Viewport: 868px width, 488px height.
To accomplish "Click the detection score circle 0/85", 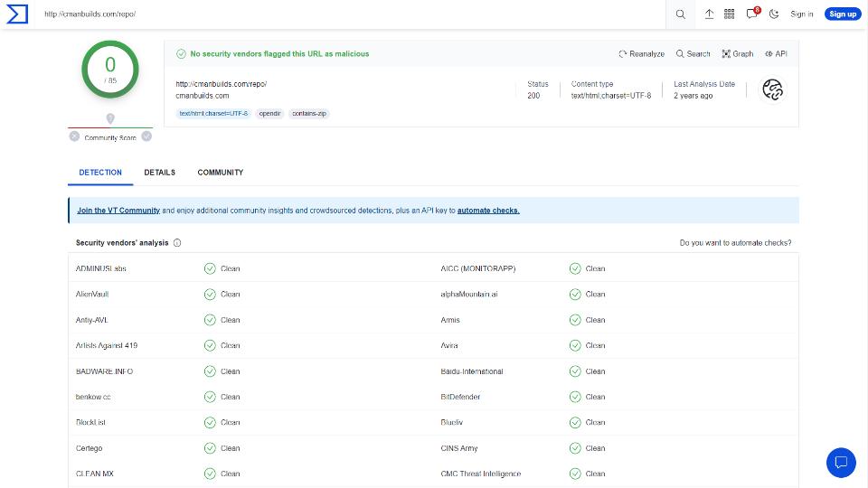I will click(110, 70).
